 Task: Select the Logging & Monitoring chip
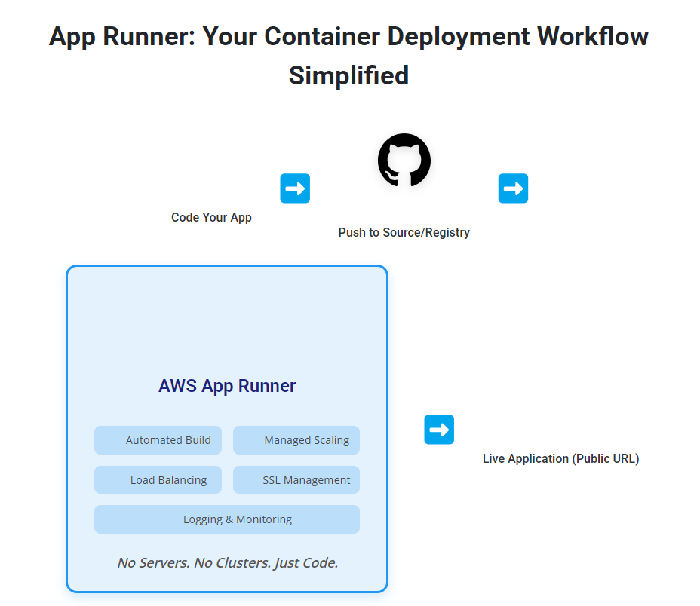(227, 519)
